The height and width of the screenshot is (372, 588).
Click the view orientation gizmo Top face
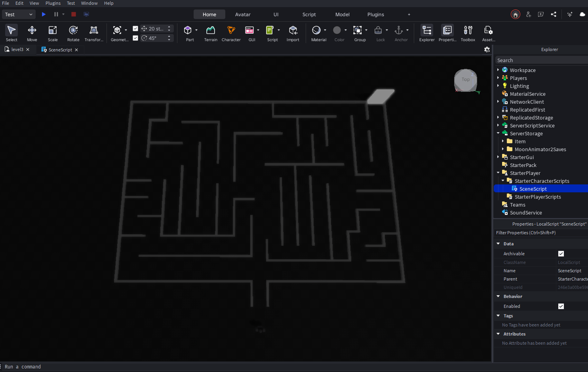[x=466, y=80]
